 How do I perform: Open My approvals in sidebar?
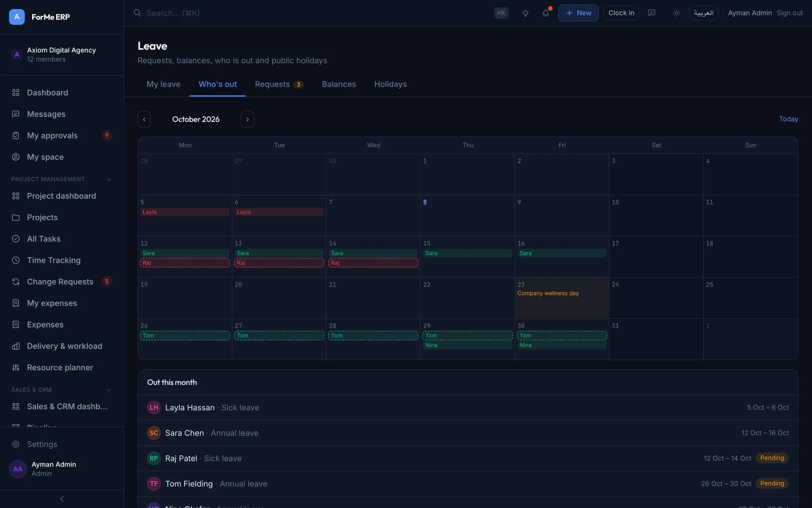62,135
